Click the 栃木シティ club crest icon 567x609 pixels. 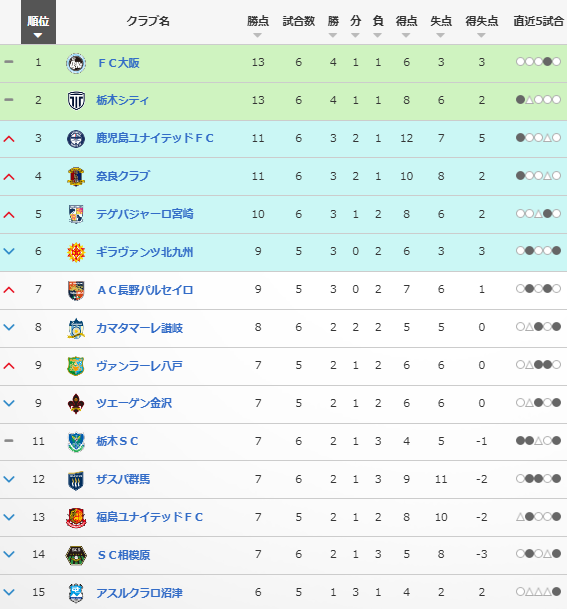[x=76, y=101]
